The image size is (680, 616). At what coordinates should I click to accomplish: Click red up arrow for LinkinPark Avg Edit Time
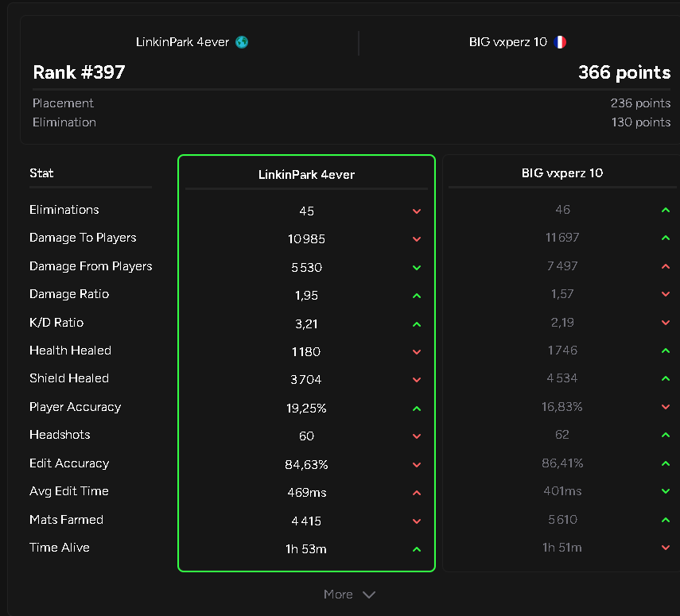click(x=417, y=493)
